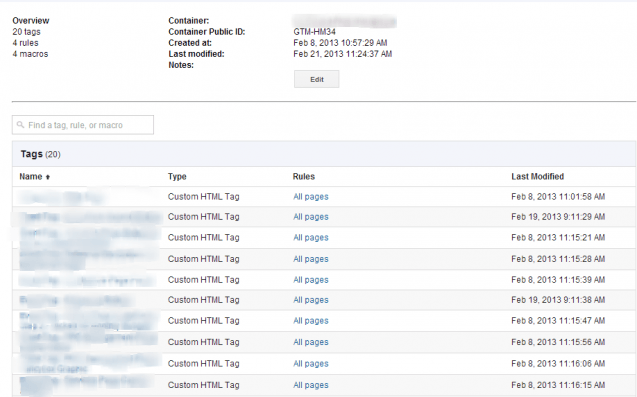Select the 4 macros overview entry
This screenshot has width=637, height=397.
pyautogui.click(x=30, y=54)
